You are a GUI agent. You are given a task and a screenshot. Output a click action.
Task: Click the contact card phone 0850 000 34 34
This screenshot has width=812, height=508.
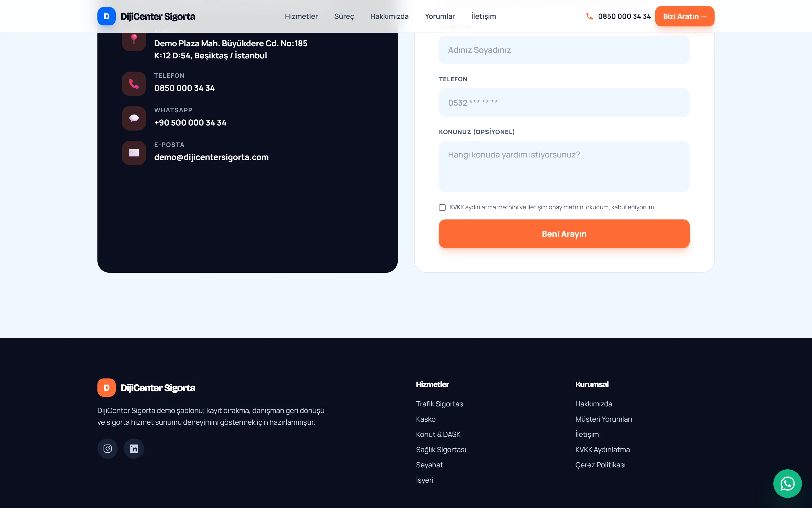point(184,88)
